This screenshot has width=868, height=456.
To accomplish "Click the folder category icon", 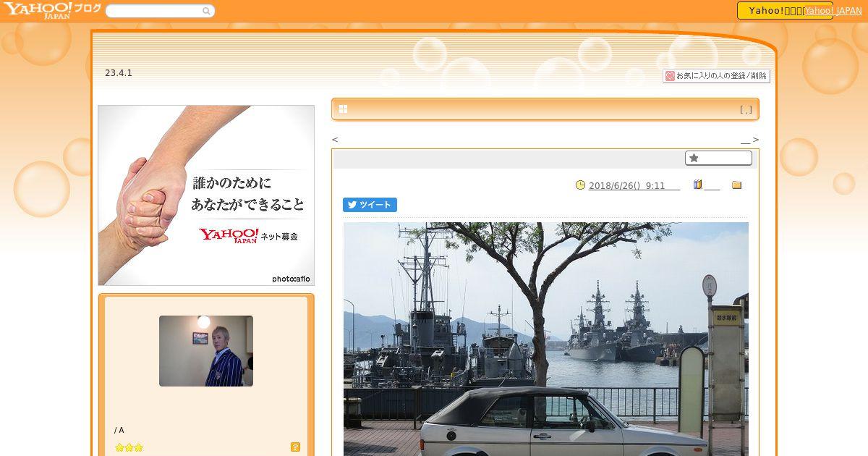I will click(736, 185).
